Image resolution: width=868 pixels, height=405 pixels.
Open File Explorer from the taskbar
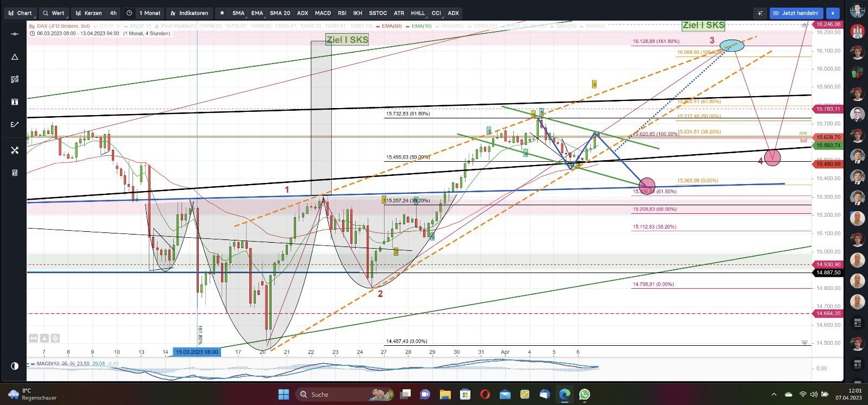point(445,394)
